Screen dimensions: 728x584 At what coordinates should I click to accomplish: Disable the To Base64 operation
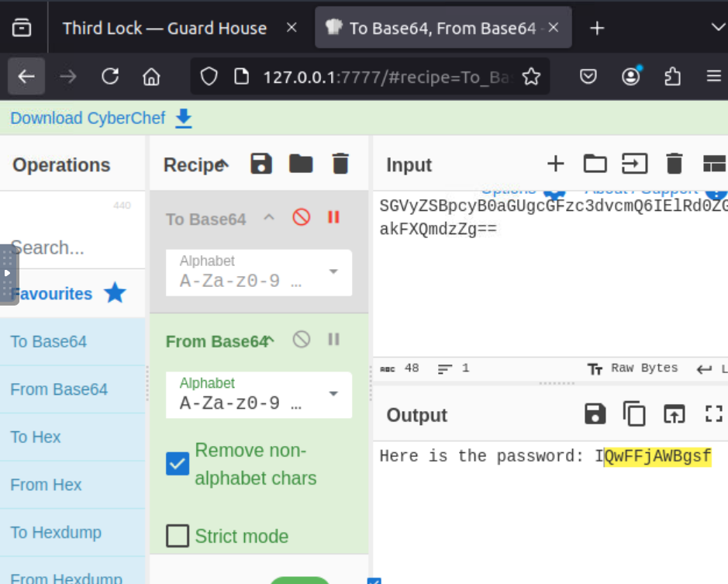tap(302, 218)
